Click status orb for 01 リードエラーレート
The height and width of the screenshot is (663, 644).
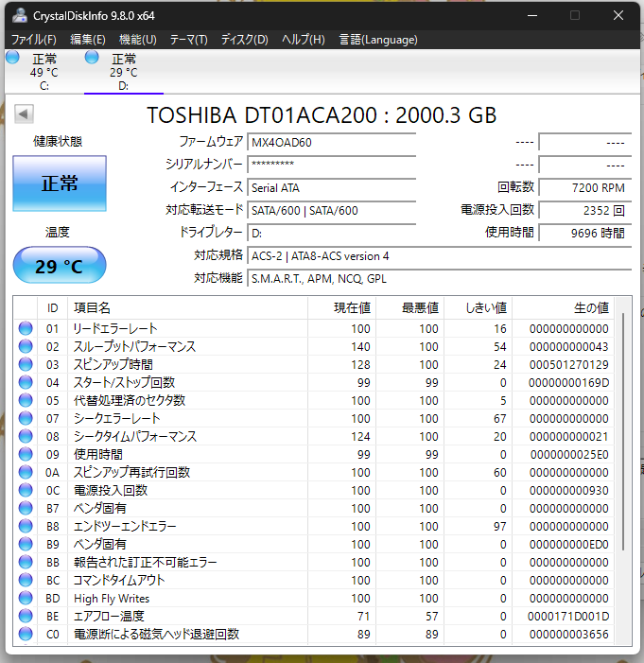pos(26,328)
